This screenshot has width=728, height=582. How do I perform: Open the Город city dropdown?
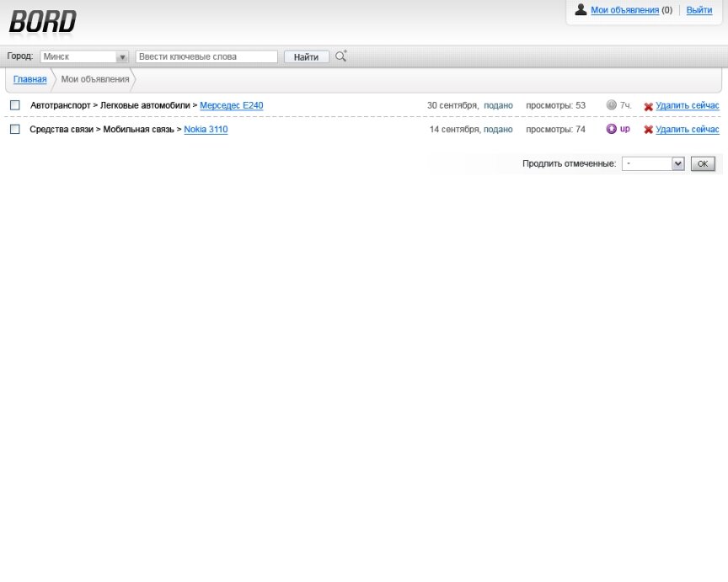[x=84, y=56]
